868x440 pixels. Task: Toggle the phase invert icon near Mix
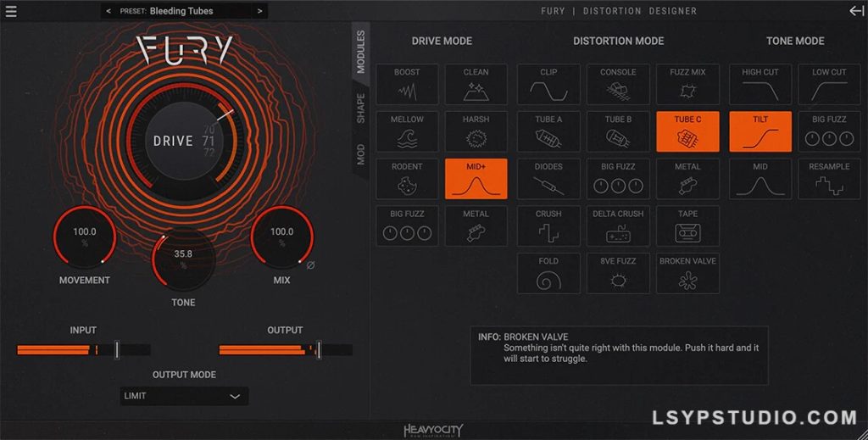pos(310,265)
